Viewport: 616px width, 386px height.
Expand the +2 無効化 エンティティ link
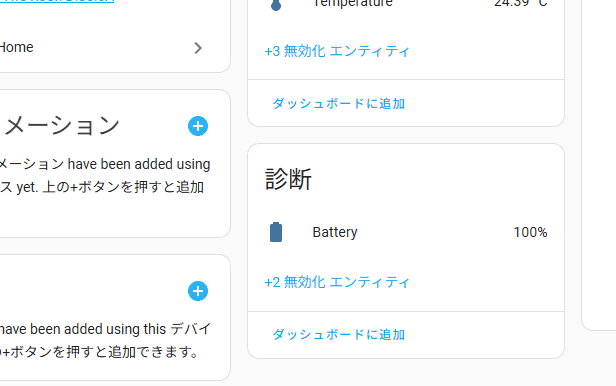click(337, 282)
